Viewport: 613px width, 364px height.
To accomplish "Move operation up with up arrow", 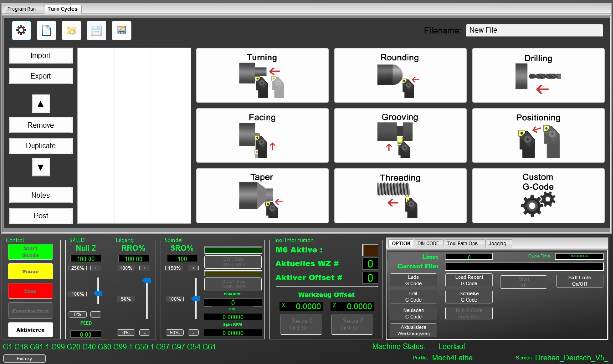I will (41, 104).
